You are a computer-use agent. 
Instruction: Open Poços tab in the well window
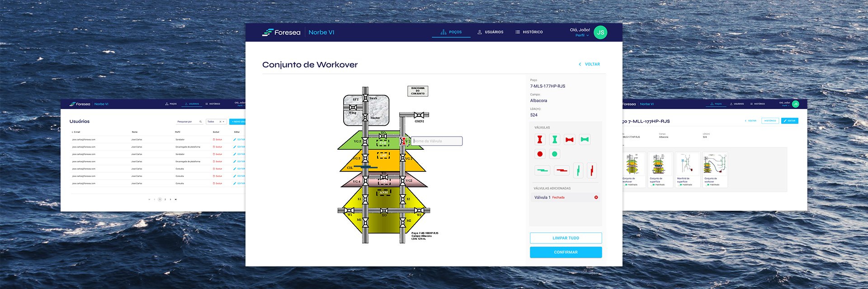coord(716,104)
